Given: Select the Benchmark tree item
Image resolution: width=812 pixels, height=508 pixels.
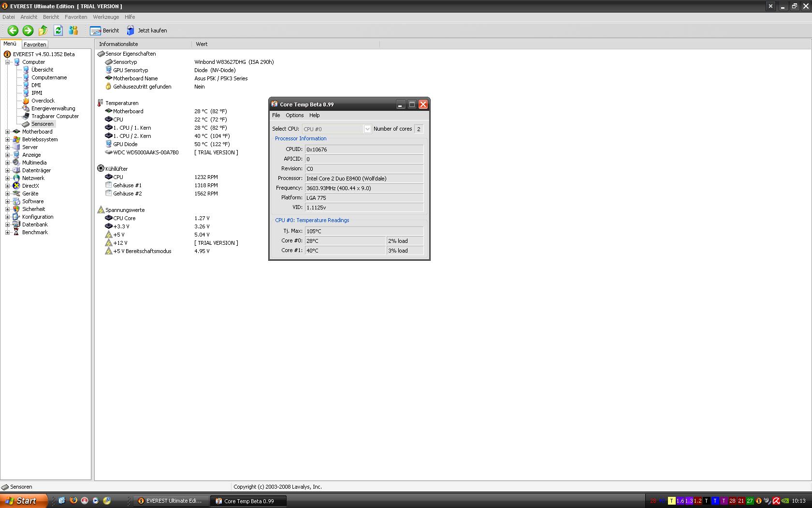Looking at the screenshot, I should pos(35,232).
